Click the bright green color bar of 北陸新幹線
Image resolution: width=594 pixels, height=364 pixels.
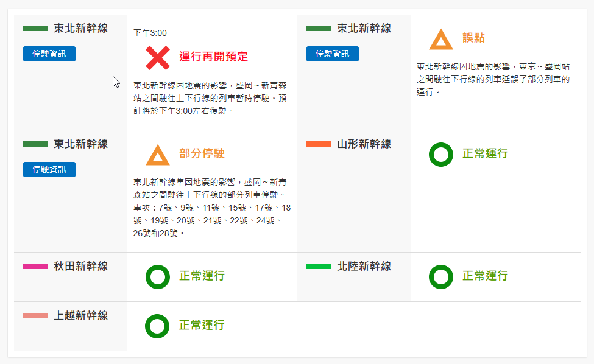318,266
